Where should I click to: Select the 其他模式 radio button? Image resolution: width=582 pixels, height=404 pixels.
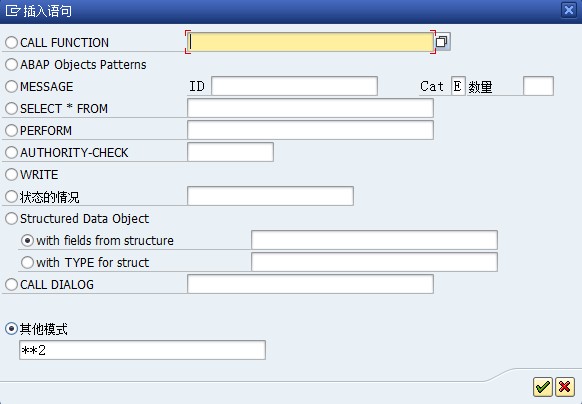(12, 329)
